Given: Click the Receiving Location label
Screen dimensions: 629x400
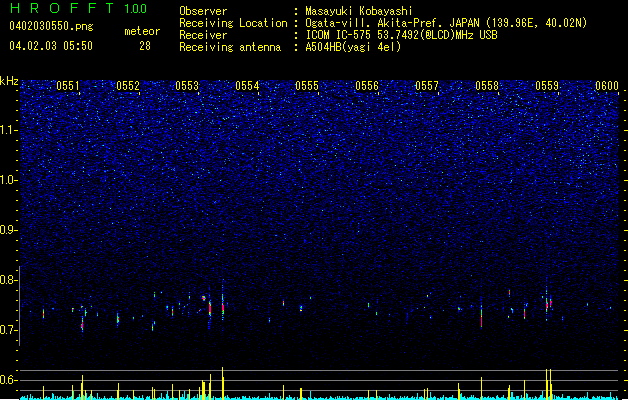Looking at the screenshot, I should click(233, 23).
